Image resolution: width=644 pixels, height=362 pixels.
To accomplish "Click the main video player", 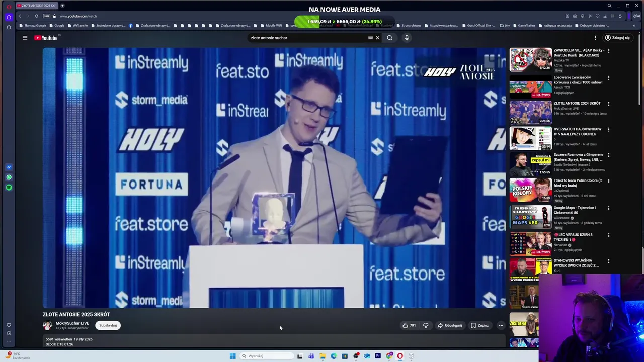I will tap(274, 177).
